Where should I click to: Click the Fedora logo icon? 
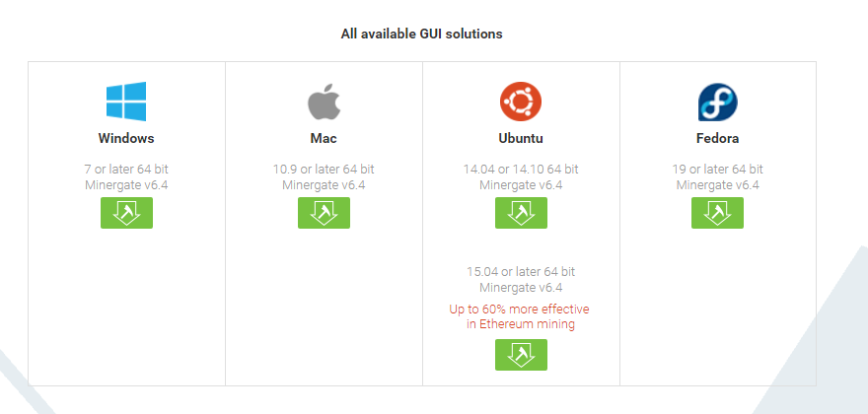(718, 103)
